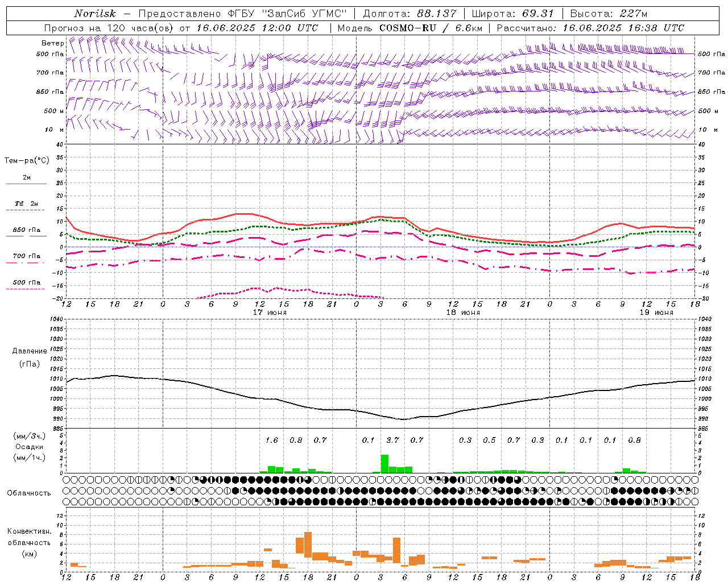This screenshot has width=728, height=582.
Task: Click the 'Широта: 69.31' header field
Action: (513, 14)
